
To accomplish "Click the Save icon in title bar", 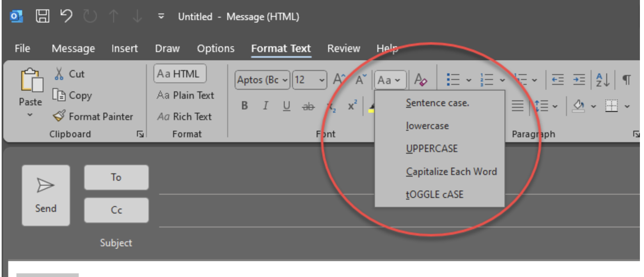I will coord(42,16).
